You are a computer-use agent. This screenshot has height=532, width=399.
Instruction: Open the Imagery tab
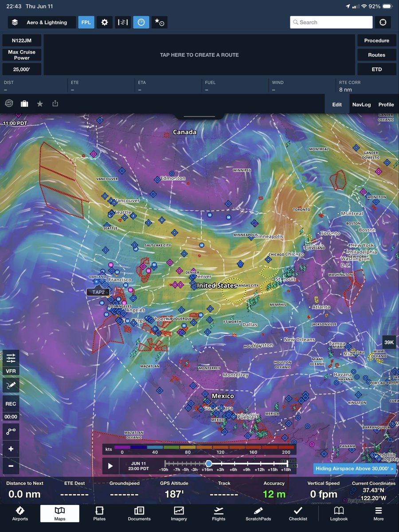coord(179,513)
